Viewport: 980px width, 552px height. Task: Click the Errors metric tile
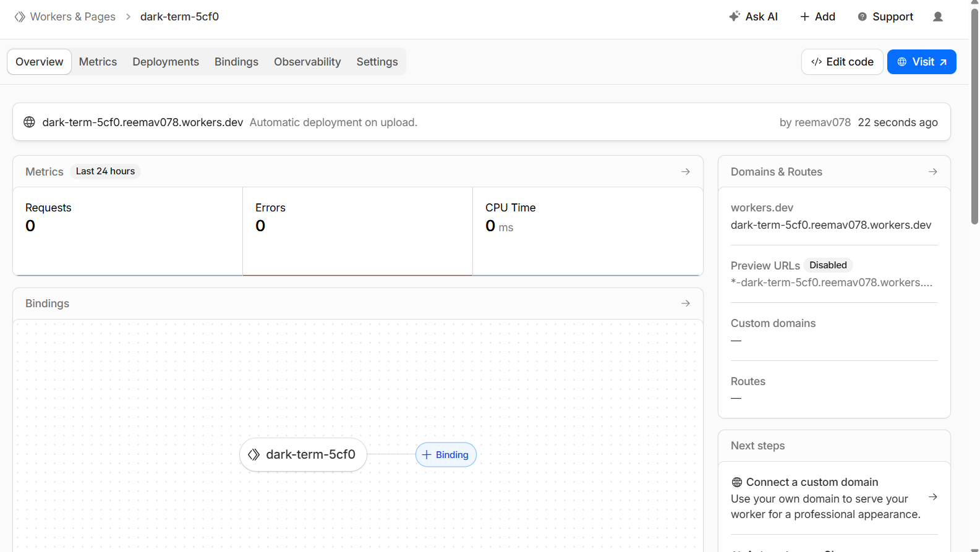(358, 231)
